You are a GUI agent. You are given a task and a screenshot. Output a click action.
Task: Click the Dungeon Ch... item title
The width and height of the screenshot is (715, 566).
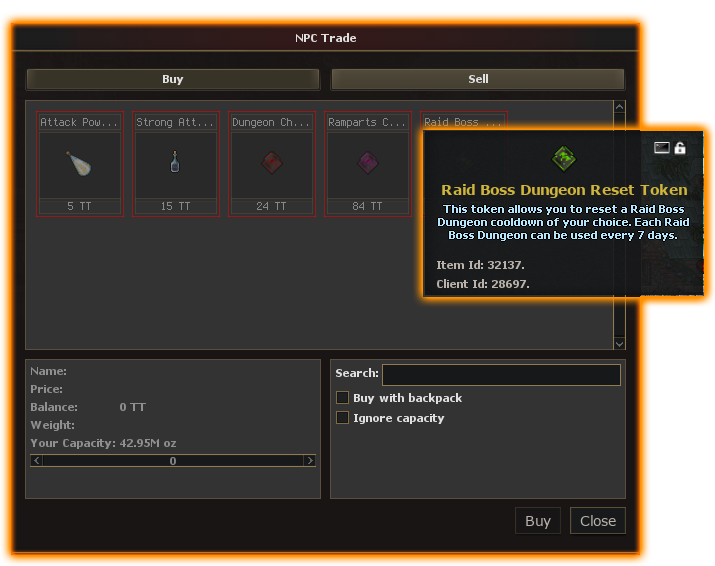(272, 122)
